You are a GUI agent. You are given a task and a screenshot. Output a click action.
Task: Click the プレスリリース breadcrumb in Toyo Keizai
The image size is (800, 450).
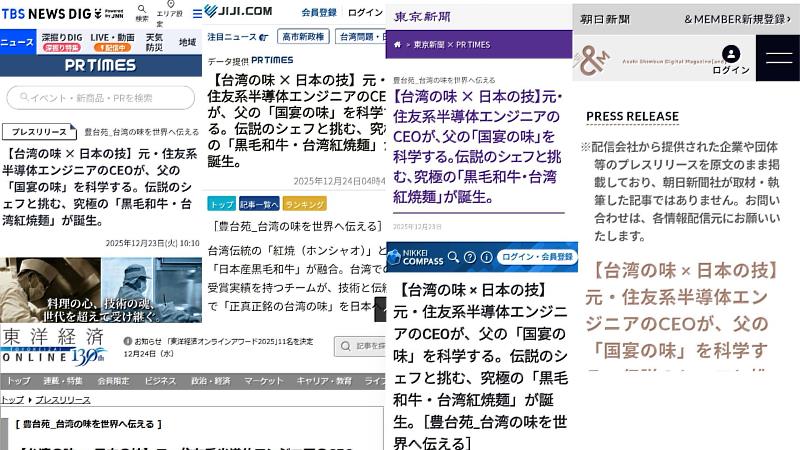click(x=63, y=400)
